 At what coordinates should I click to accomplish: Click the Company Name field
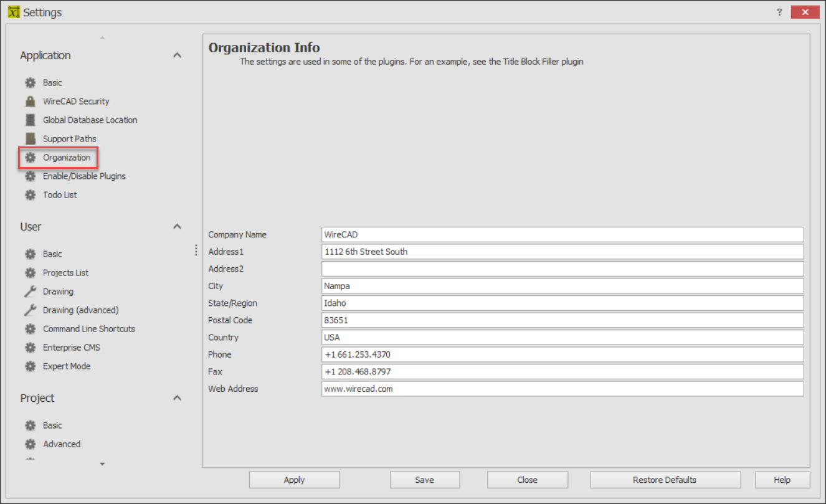click(563, 235)
